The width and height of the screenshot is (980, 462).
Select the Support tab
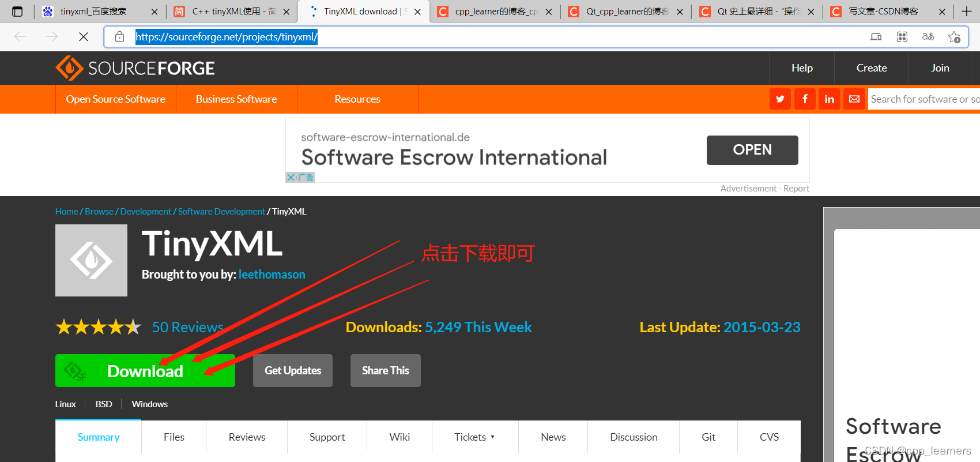(327, 437)
